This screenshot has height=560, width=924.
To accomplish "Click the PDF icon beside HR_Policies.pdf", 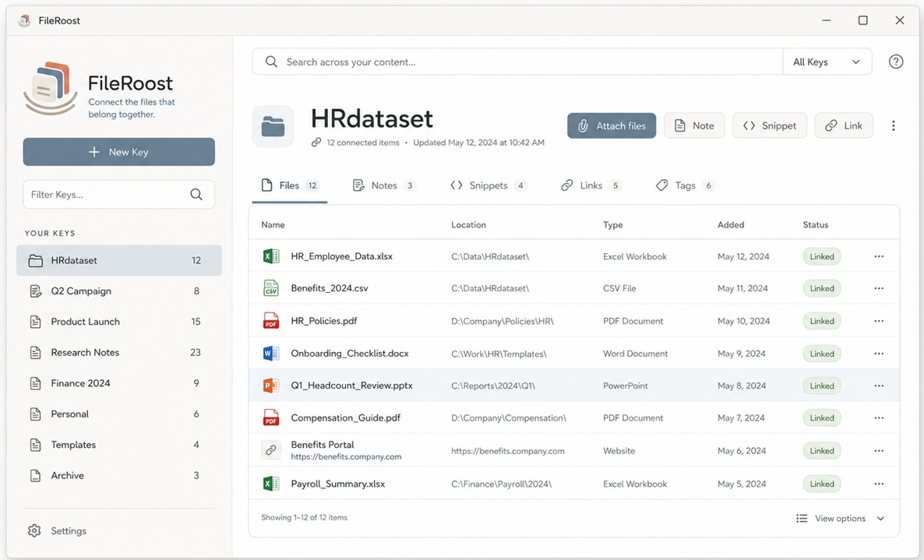I will click(270, 321).
